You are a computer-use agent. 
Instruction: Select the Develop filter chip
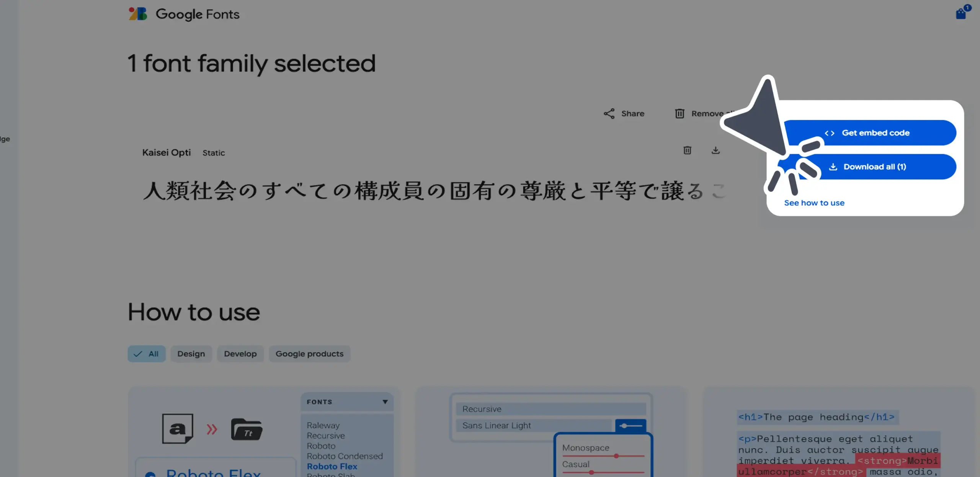[x=240, y=354]
